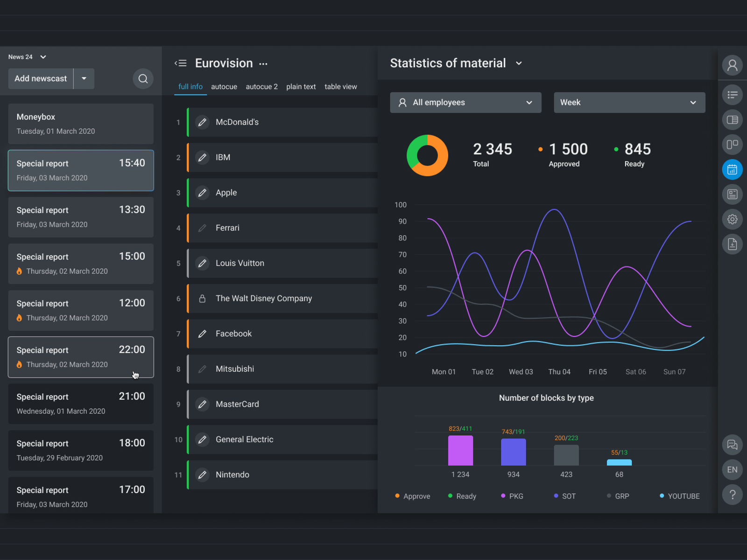Toggle the YOUTUBE legend item

coord(680,496)
